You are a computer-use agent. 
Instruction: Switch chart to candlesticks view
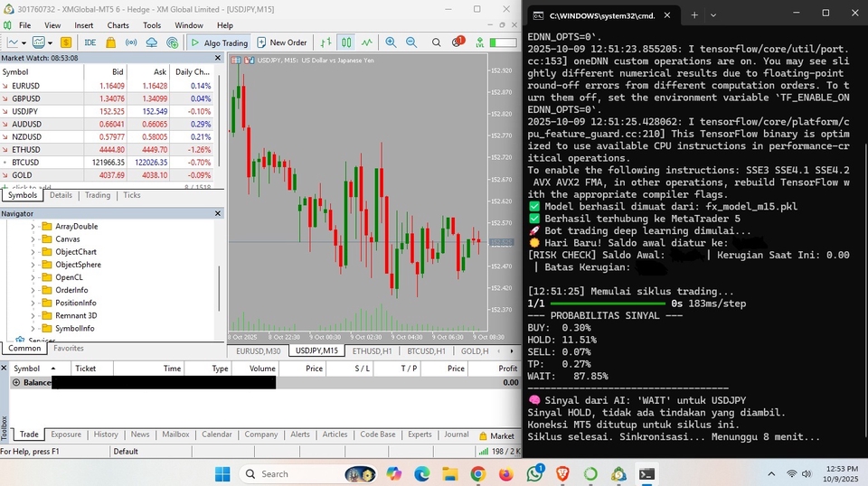[346, 42]
